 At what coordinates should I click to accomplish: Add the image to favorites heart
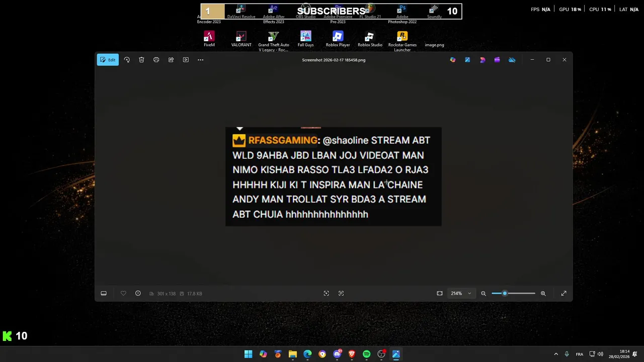(x=123, y=294)
